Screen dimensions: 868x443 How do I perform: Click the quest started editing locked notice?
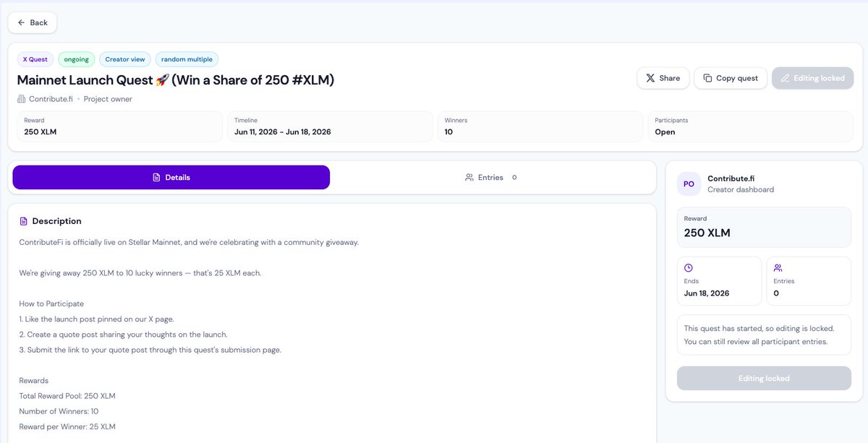point(764,335)
